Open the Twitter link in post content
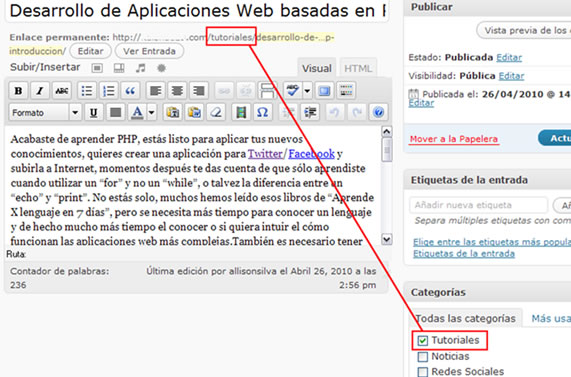 265,154
